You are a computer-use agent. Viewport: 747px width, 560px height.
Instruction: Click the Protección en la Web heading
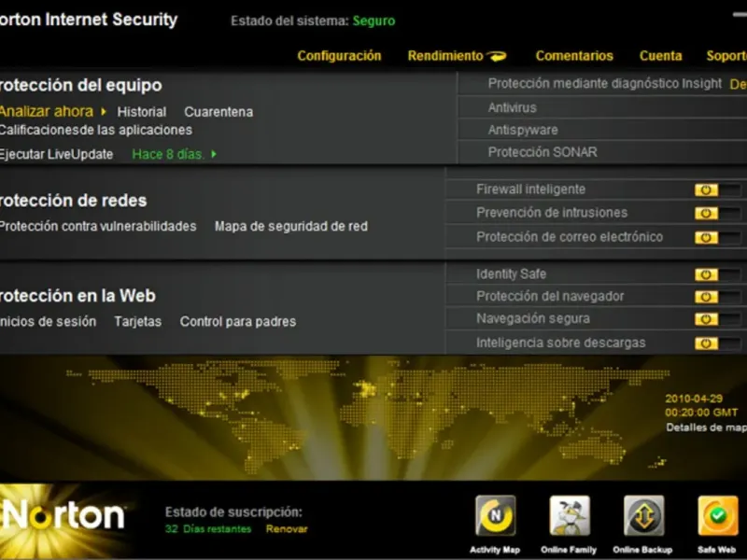click(x=78, y=296)
